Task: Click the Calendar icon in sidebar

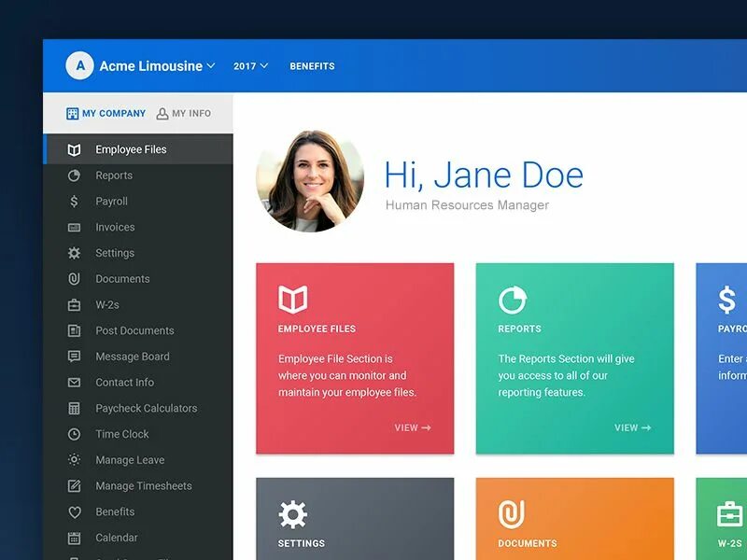Action: pyautogui.click(x=74, y=539)
